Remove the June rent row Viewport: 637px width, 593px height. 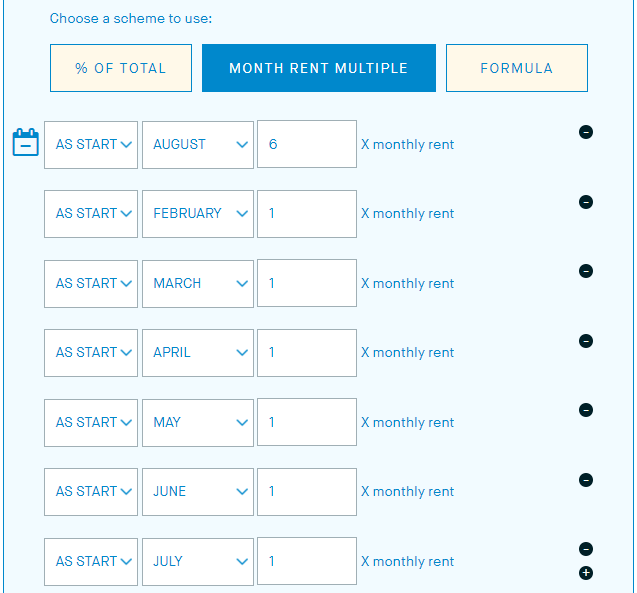(x=586, y=480)
